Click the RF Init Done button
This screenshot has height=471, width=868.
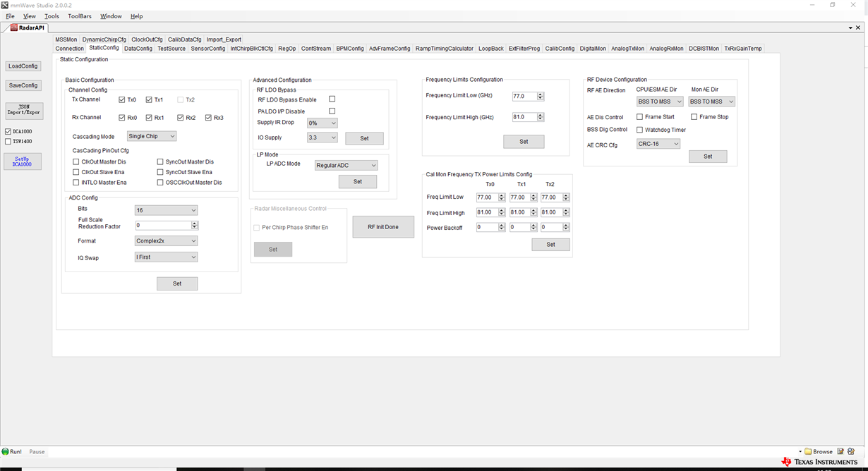(x=383, y=227)
